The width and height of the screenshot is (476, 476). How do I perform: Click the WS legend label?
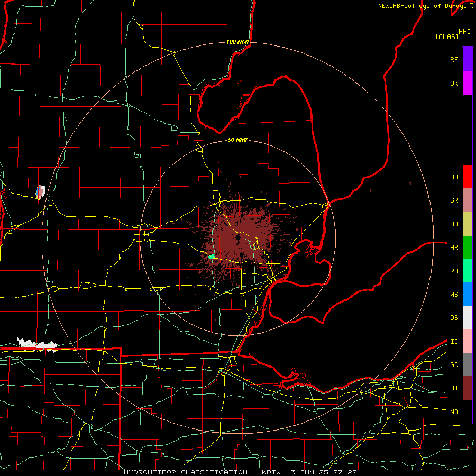[x=454, y=295]
